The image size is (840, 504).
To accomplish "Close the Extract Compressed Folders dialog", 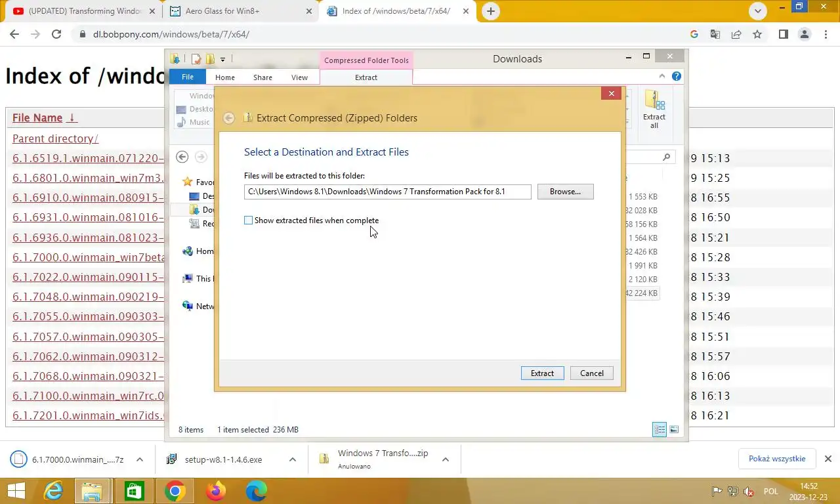I will point(611,93).
